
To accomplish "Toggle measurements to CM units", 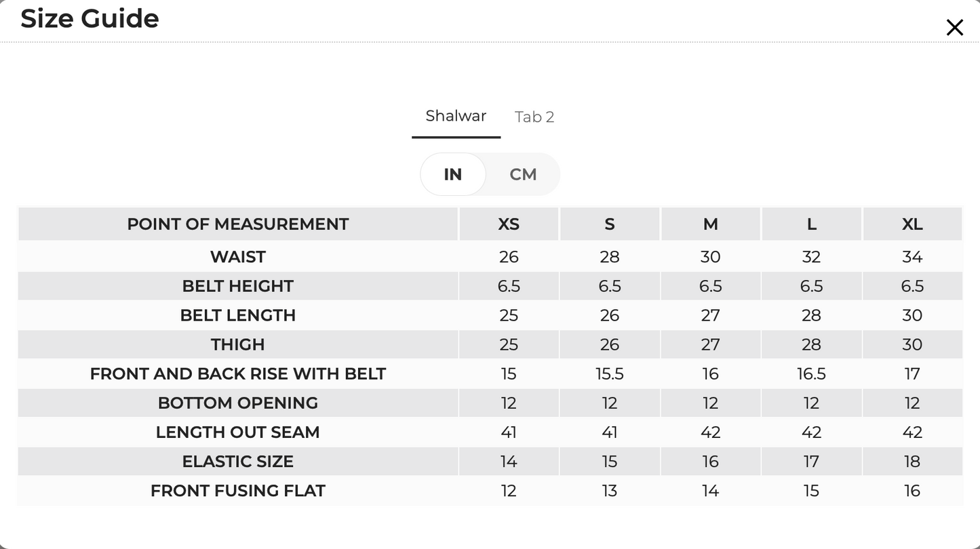I will click(x=523, y=174).
